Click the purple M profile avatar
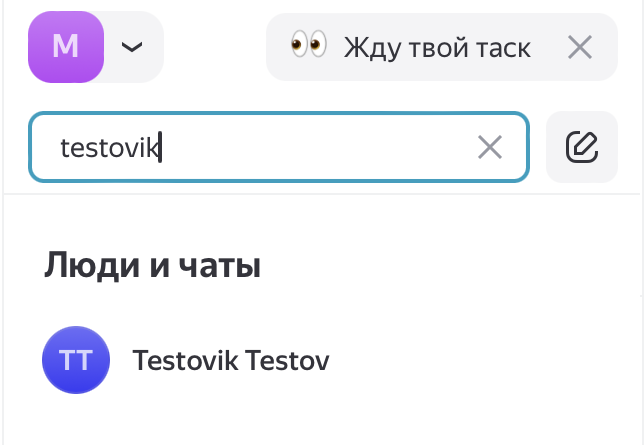The width and height of the screenshot is (644, 445). (66, 47)
